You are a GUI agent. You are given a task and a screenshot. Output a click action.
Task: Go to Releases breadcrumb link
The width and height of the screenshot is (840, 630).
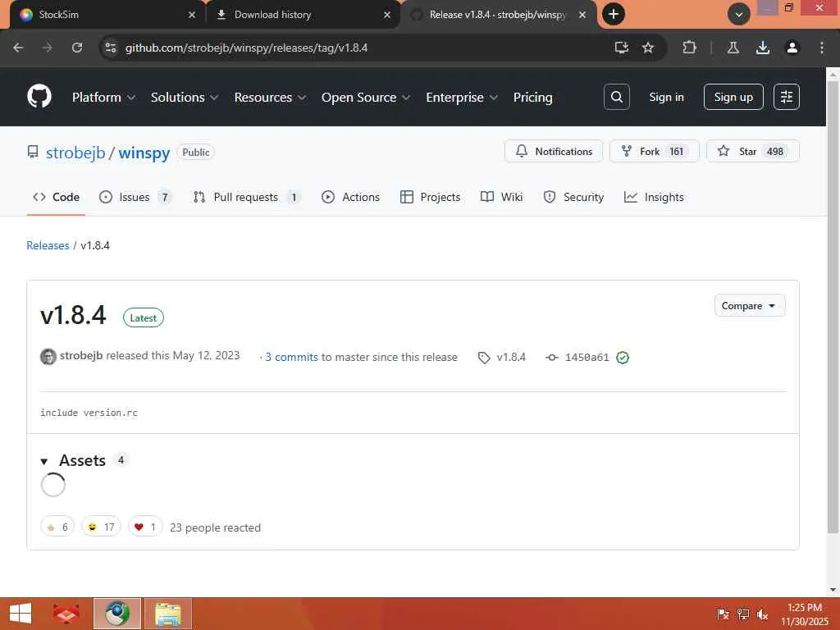point(48,245)
